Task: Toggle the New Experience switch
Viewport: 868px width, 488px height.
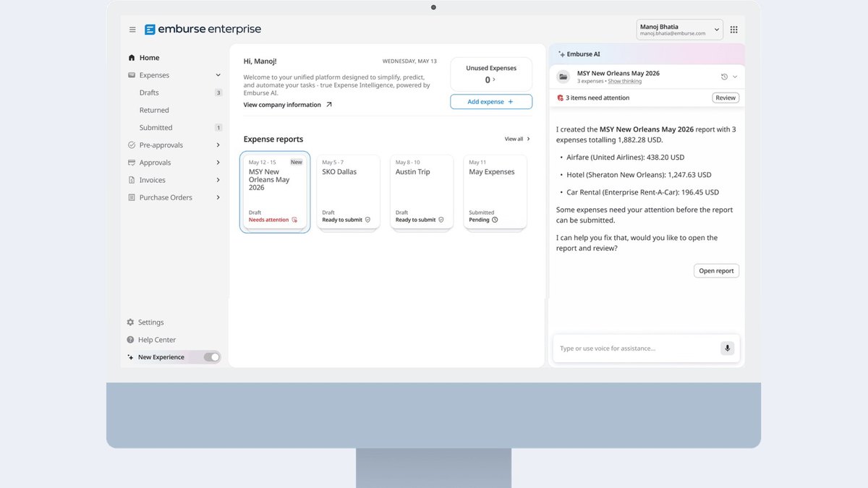Action: click(x=211, y=357)
